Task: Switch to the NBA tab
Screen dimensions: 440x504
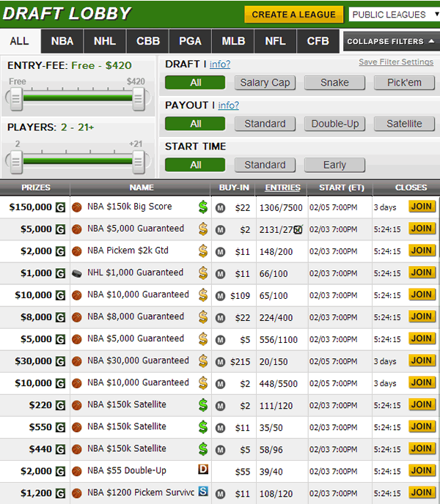Action: (62, 41)
